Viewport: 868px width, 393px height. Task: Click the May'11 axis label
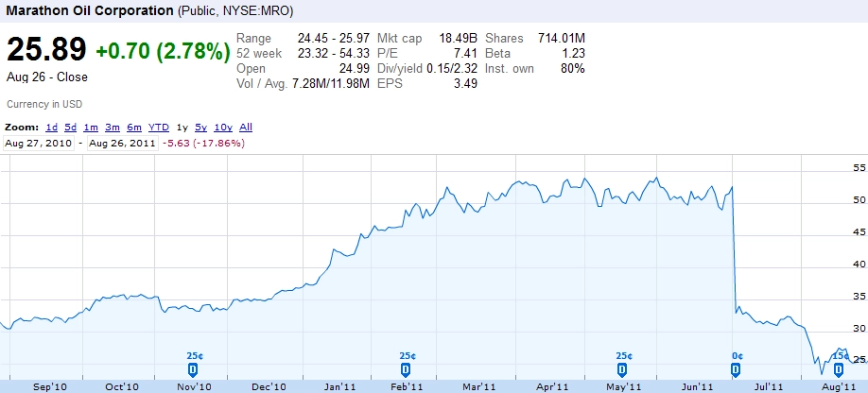tap(626, 386)
